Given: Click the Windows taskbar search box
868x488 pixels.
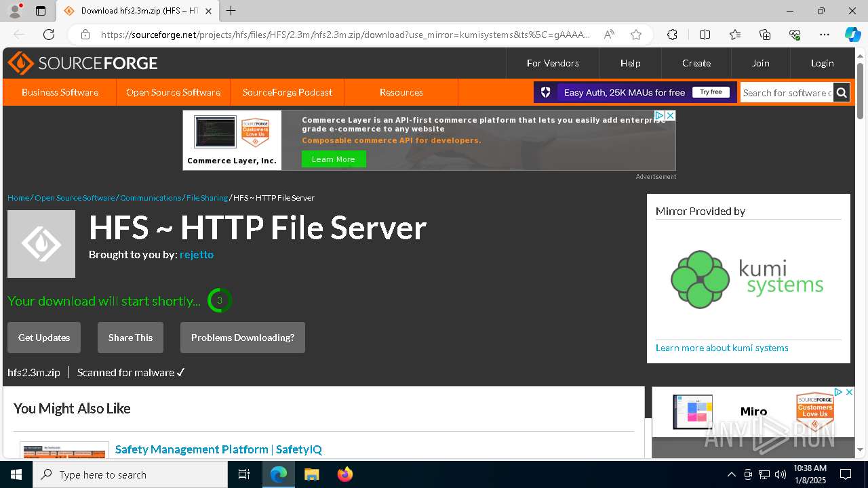Looking at the screenshot, I should [130, 474].
